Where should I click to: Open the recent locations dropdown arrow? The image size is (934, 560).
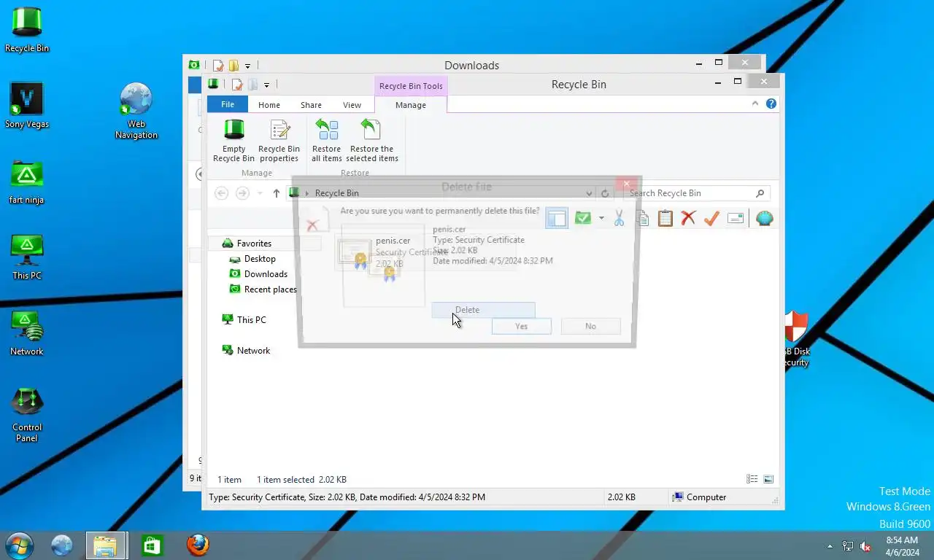[x=260, y=193]
